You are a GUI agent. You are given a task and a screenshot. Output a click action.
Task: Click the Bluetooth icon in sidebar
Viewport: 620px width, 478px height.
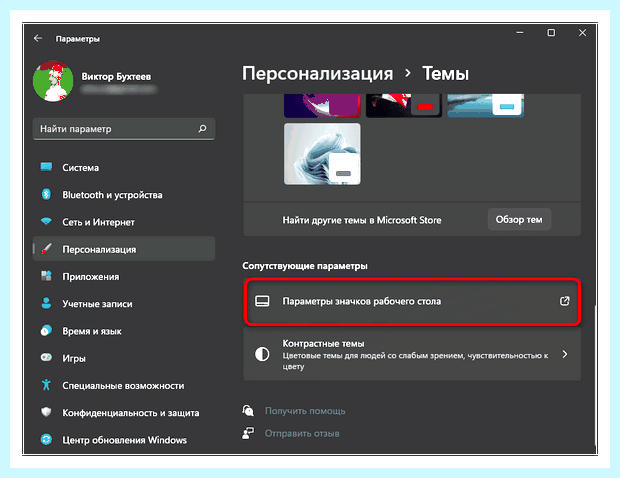point(46,194)
